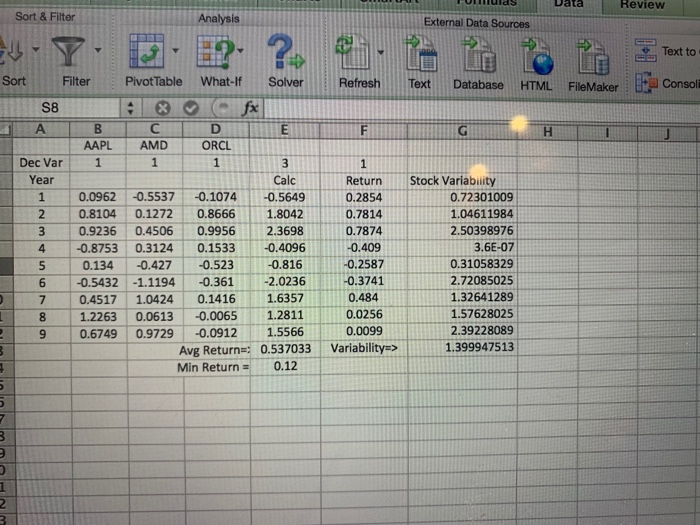Click the Filter funnel icon
The image size is (700, 525).
(x=68, y=50)
